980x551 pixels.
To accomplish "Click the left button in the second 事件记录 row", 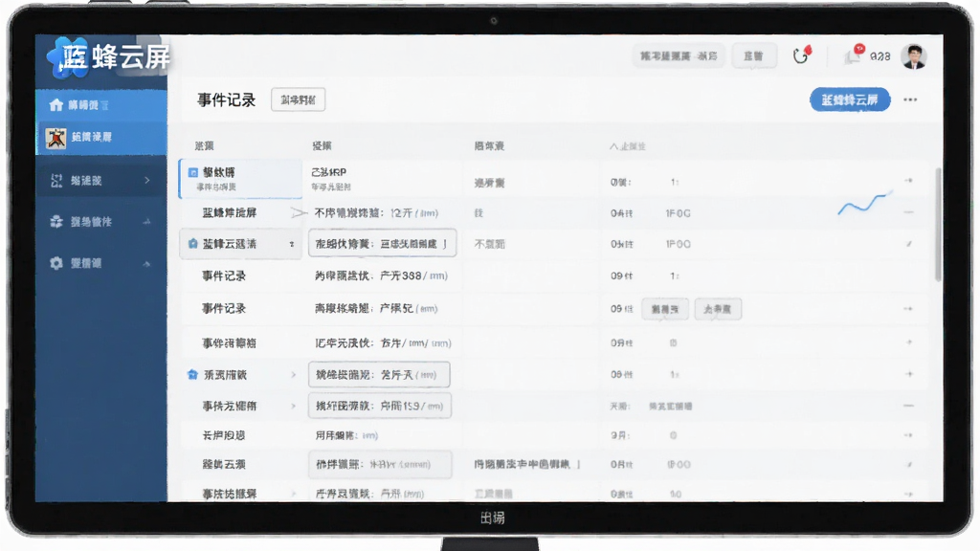I will (x=665, y=309).
